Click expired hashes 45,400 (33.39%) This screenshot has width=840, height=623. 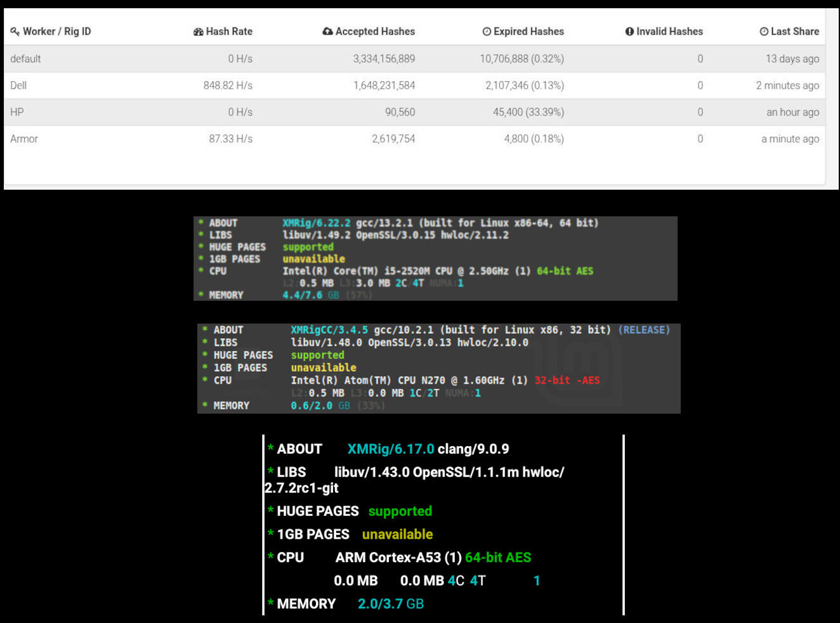pos(528,112)
